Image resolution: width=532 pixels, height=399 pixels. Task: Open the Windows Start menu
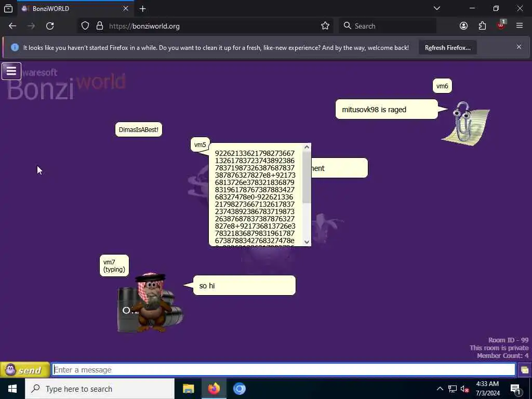tap(12, 389)
